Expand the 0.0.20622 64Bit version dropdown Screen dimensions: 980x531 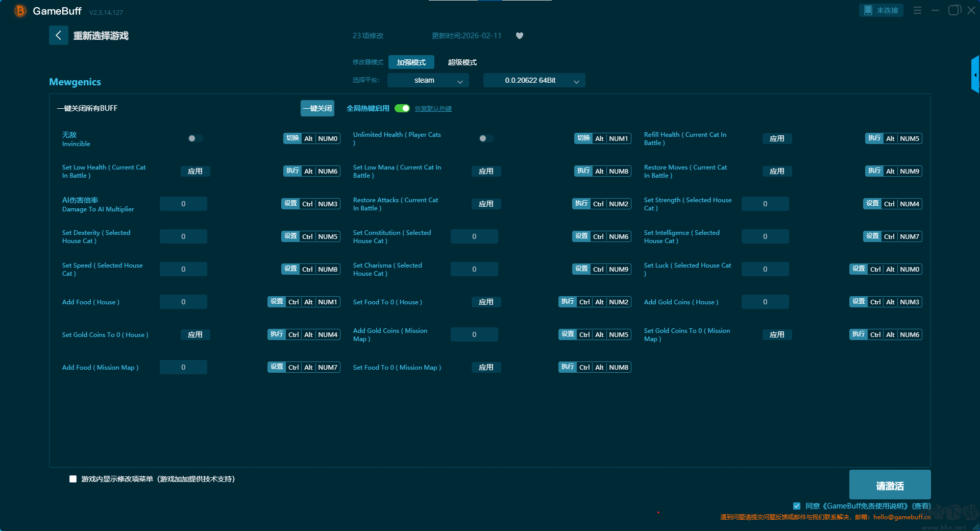point(534,80)
